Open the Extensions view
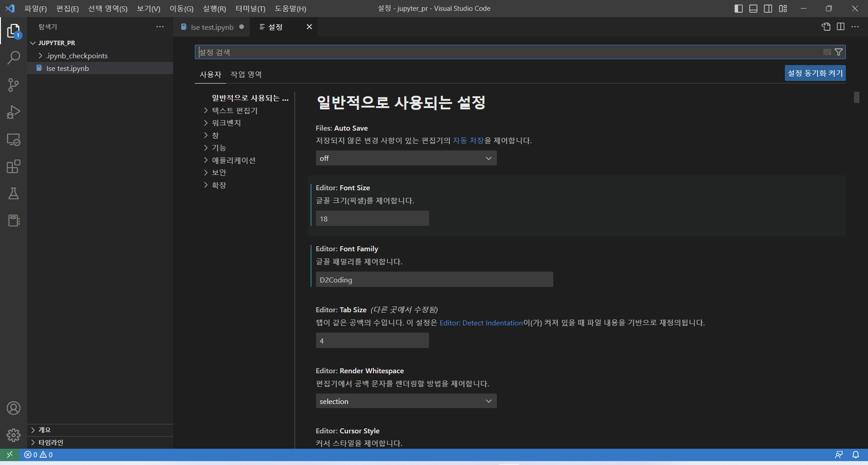Image resolution: width=868 pixels, height=465 pixels. pyautogui.click(x=14, y=166)
